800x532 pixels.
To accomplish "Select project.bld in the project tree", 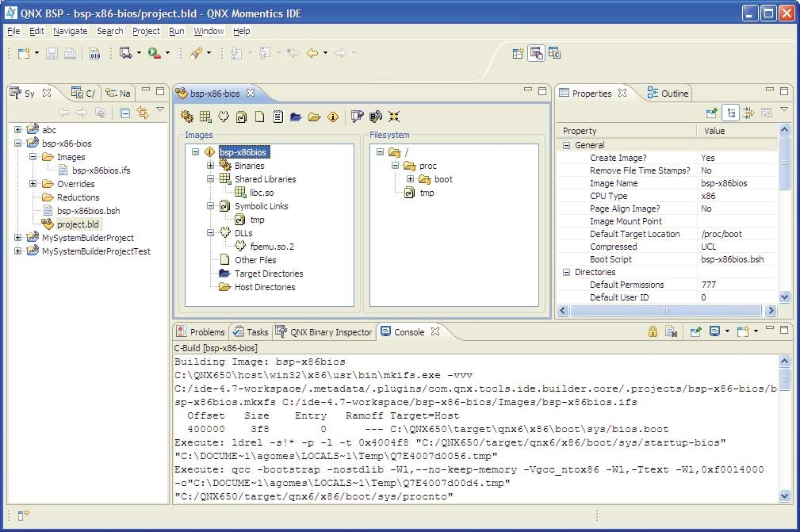I will click(x=78, y=224).
